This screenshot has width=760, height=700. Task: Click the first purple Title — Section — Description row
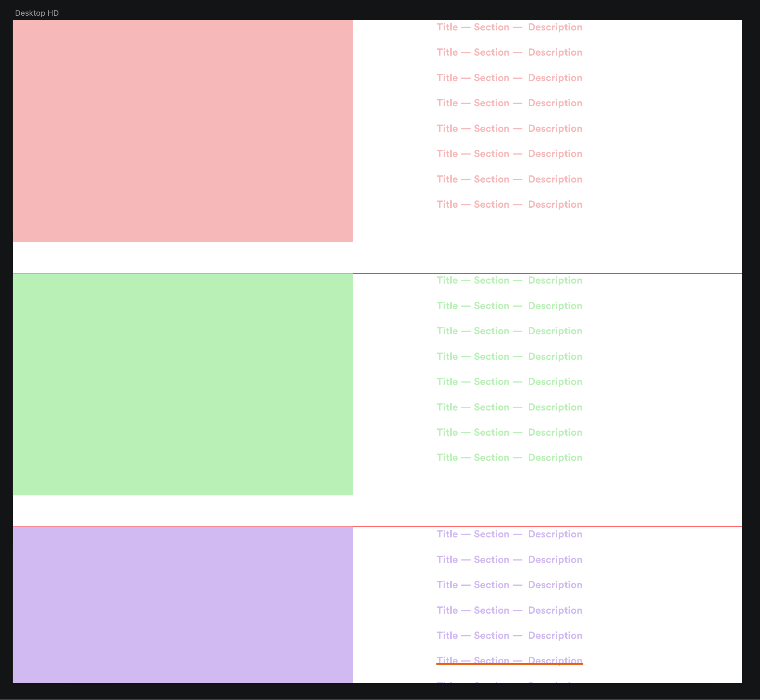click(x=509, y=534)
